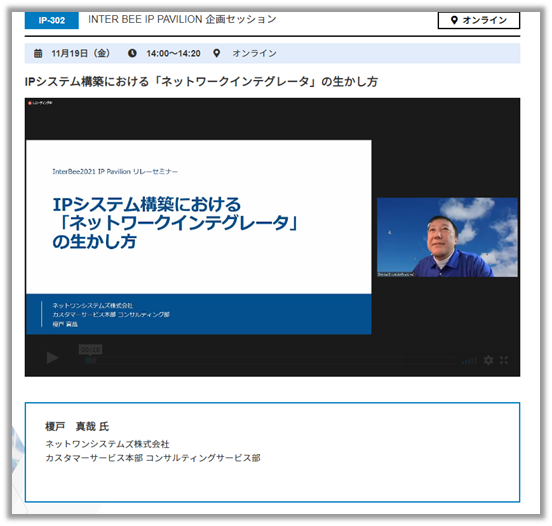Click the speaker webcam thumbnail in video
Viewport: 552px width, 526px height.
[x=447, y=237]
